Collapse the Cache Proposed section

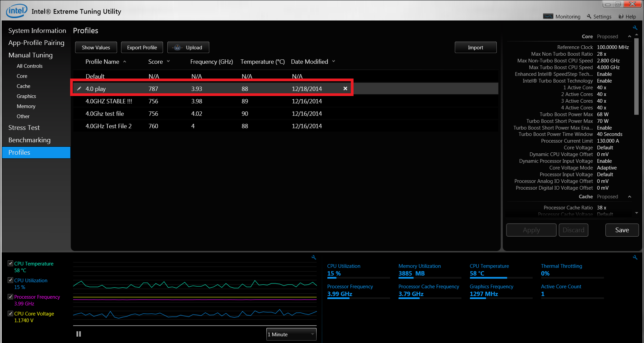tap(630, 197)
